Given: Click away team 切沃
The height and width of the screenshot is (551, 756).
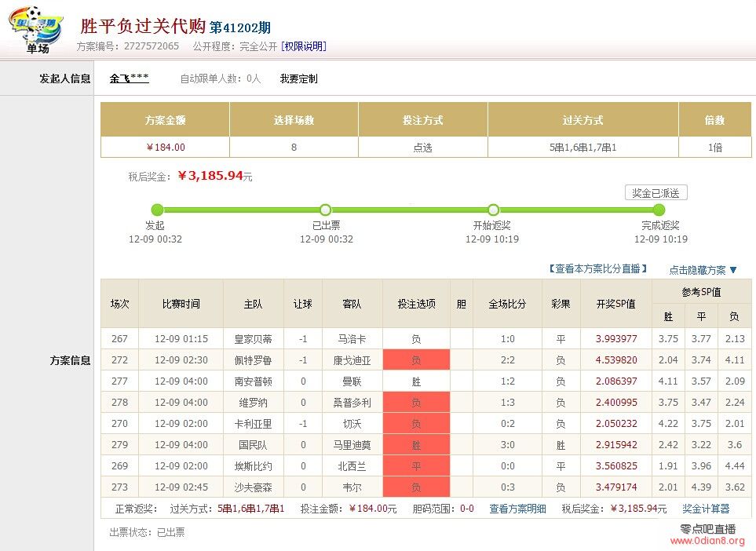Looking at the screenshot, I should (x=352, y=424).
